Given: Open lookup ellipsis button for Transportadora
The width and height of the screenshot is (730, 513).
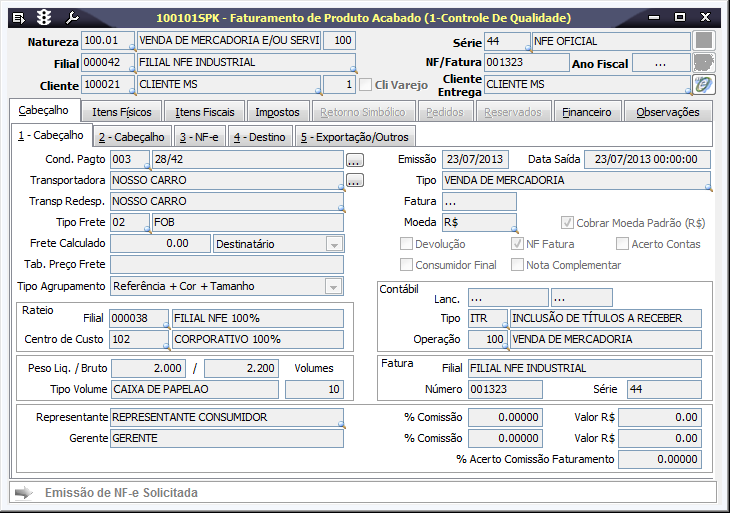Looking at the screenshot, I should pyautogui.click(x=354, y=181).
